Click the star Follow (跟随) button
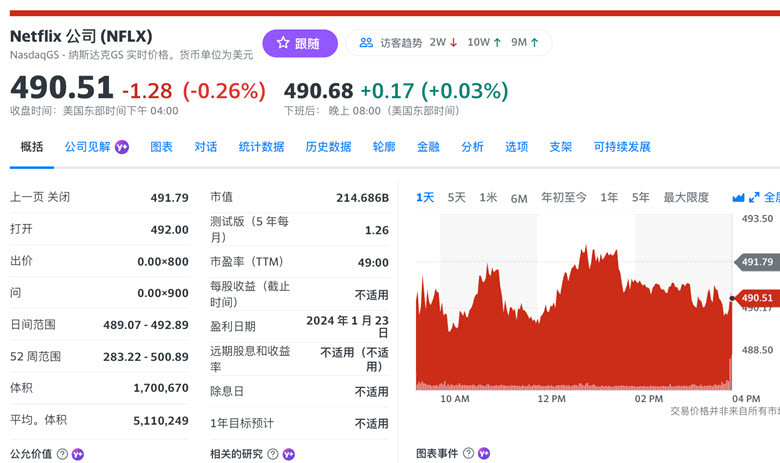 [x=300, y=43]
